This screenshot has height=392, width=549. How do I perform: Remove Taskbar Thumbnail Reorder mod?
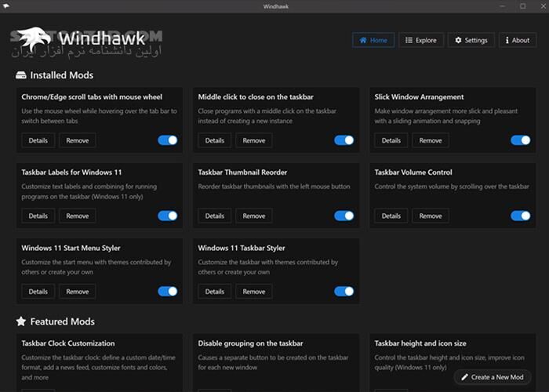(254, 216)
